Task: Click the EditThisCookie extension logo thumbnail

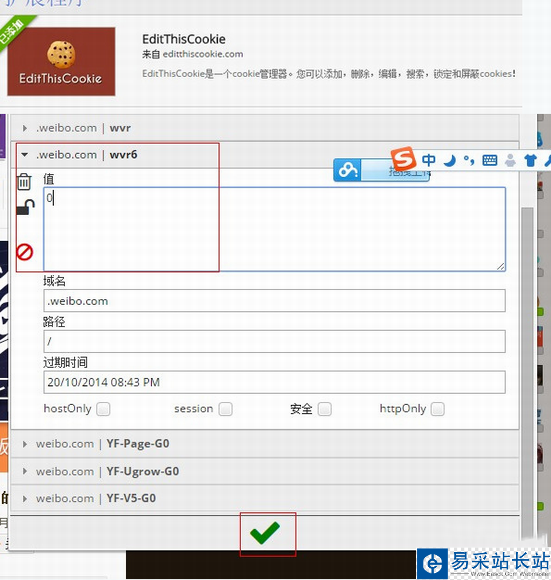Action: (x=61, y=61)
